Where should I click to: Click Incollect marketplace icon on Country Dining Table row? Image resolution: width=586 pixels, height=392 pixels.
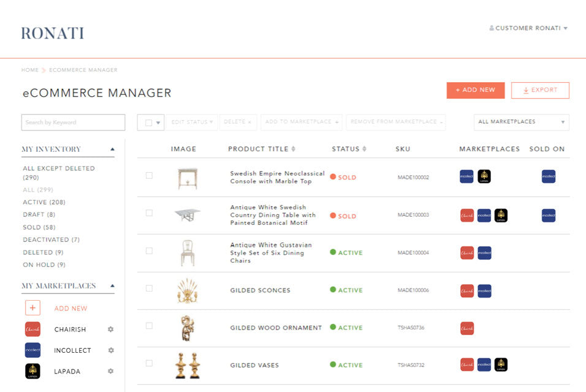484,216
